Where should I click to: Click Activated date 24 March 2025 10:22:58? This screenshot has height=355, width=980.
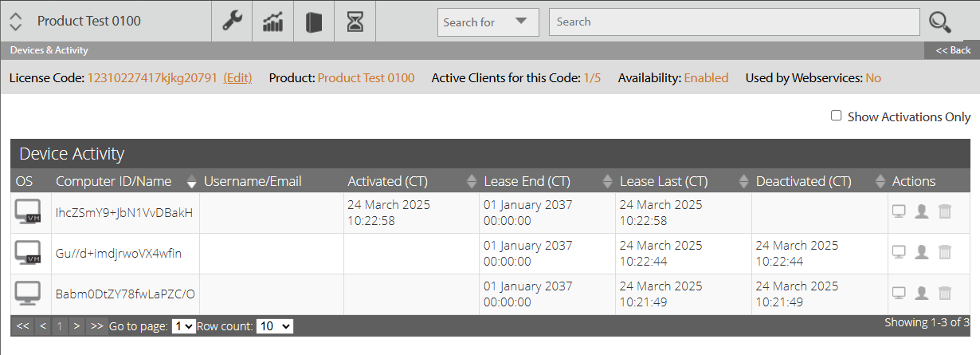[389, 212]
